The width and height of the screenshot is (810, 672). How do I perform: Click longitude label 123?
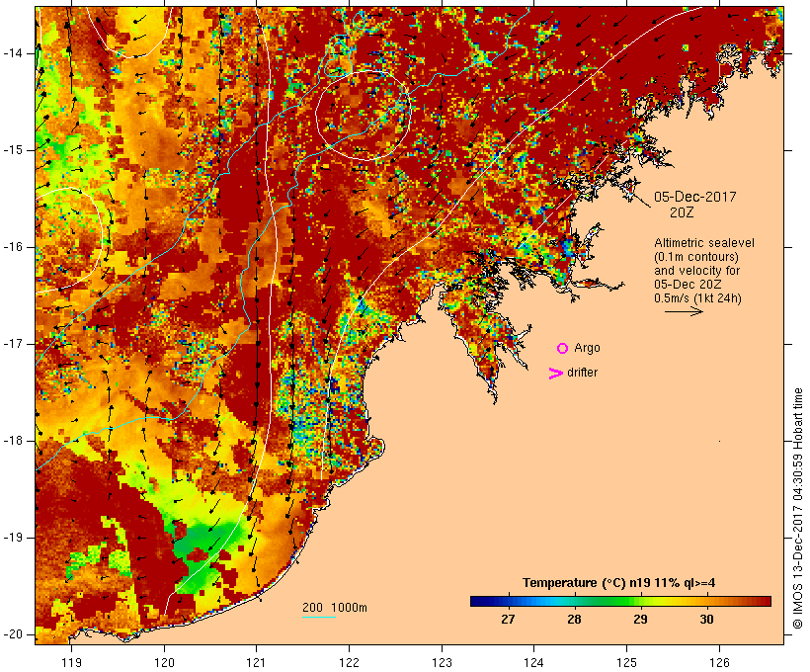pyautogui.click(x=442, y=662)
